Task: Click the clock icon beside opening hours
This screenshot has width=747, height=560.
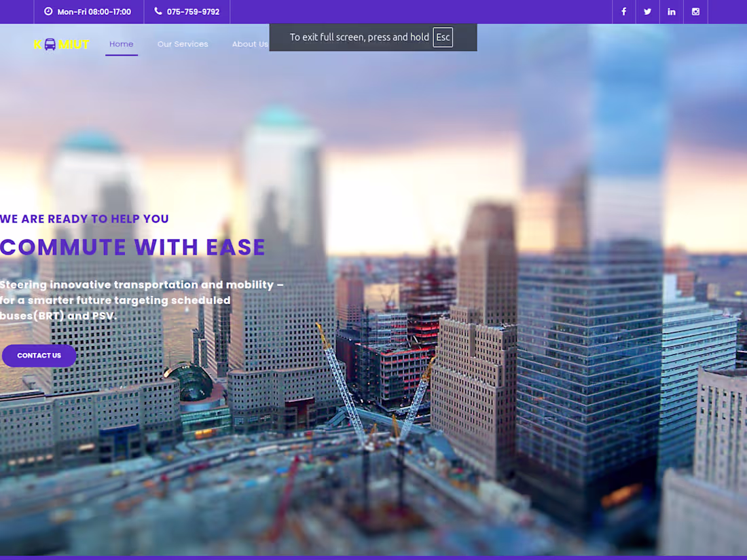Action: coord(48,12)
